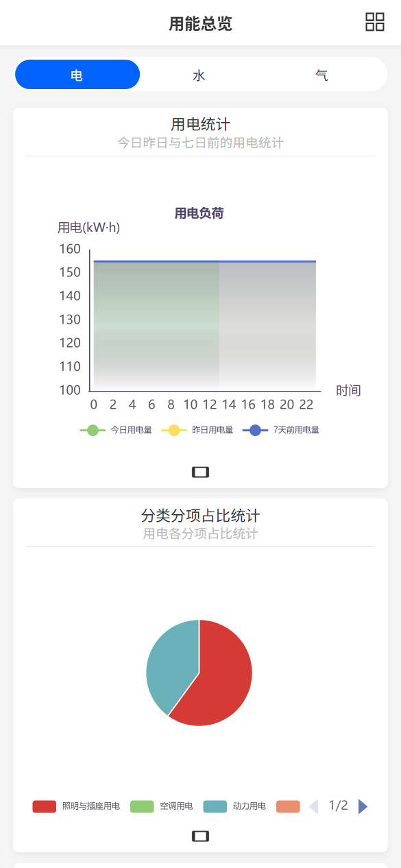Go to previous legend page arrow
The width and height of the screenshot is (401, 868).
coord(314,806)
